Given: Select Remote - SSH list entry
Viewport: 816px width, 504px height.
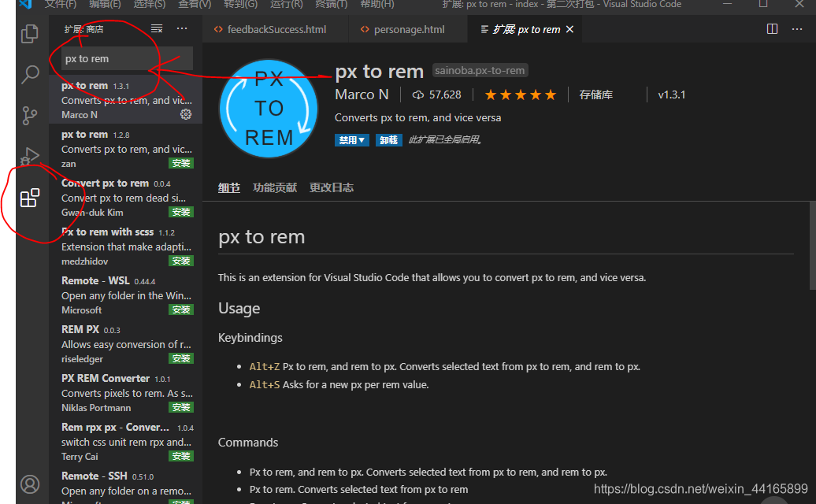Looking at the screenshot, I should point(126,485).
